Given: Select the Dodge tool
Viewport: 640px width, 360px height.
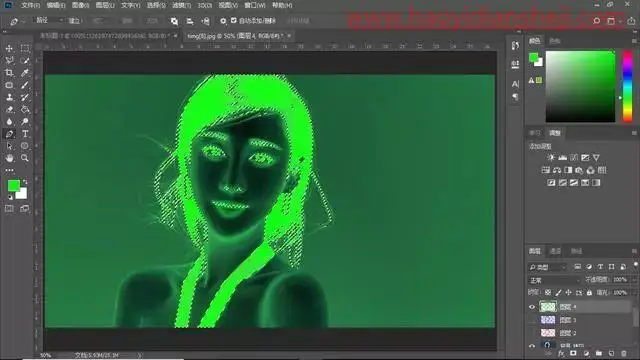Looking at the screenshot, I should (25, 122).
